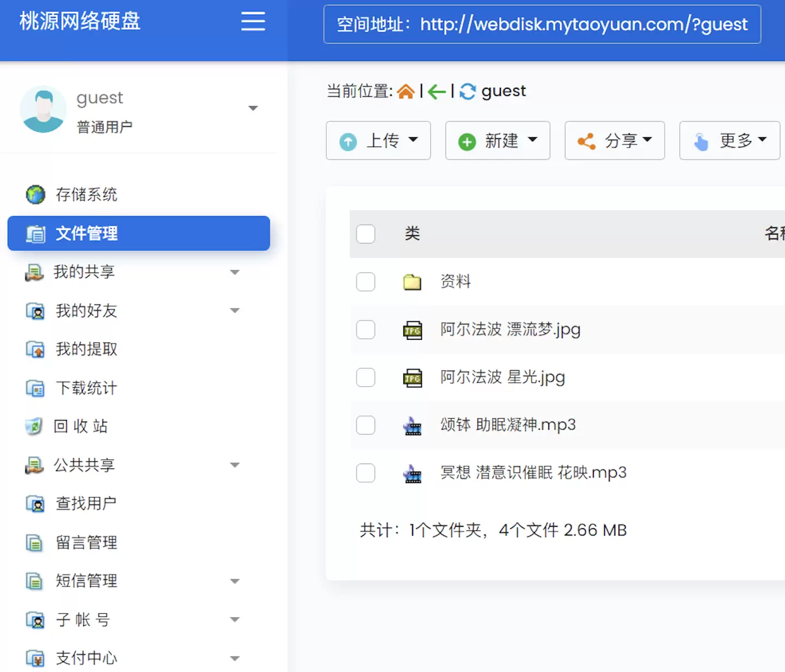Screen dimensions: 785x672
Task: Check the 资料 folder checkbox
Action: click(x=365, y=282)
